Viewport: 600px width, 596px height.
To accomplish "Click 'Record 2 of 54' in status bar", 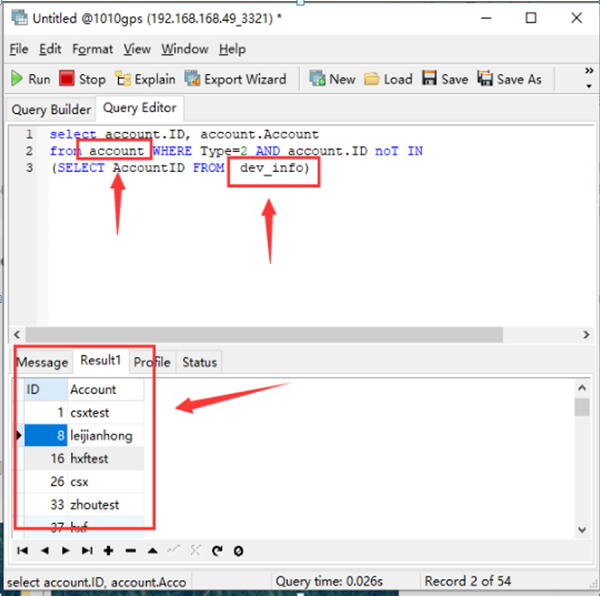I will [x=468, y=581].
